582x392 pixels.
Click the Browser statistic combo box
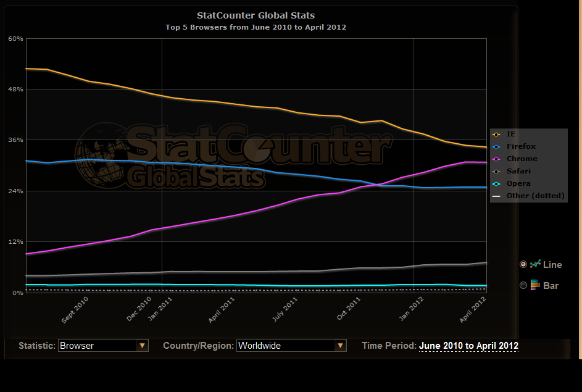(x=103, y=346)
